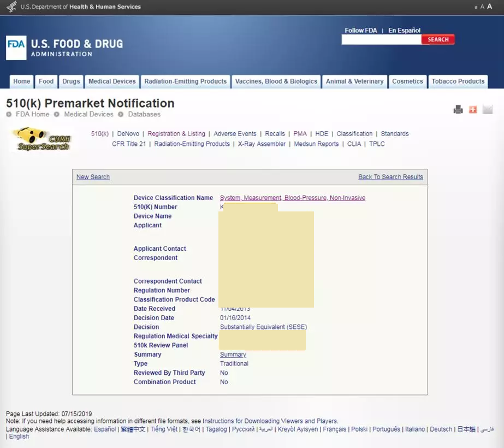
Task: Open Medical Devices breadcrumb link
Action: pyautogui.click(x=88, y=114)
